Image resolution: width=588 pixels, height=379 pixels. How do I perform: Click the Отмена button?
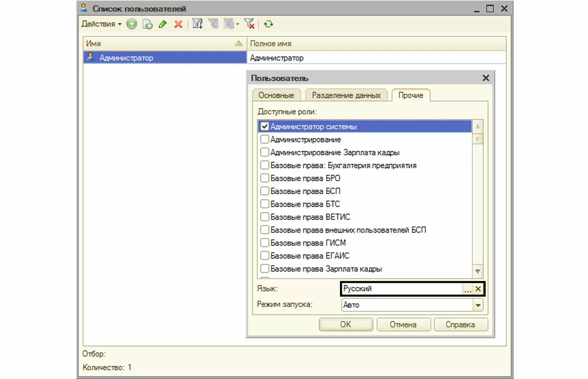point(403,325)
